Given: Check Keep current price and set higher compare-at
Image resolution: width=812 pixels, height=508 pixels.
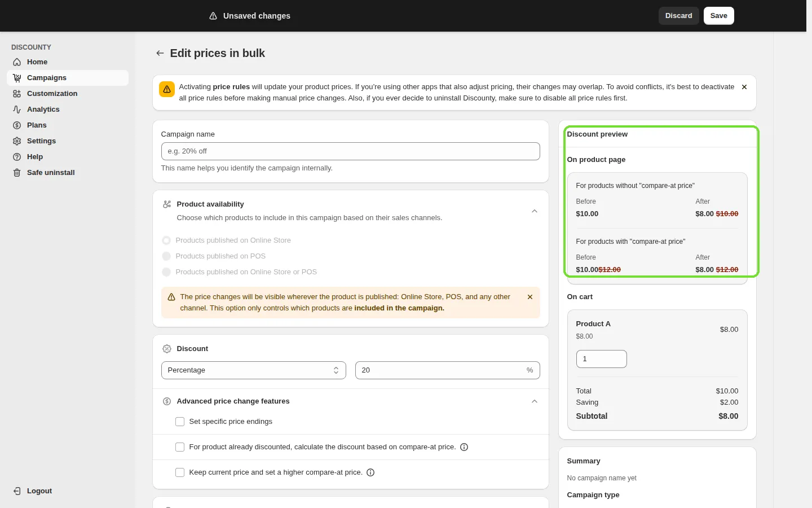Looking at the screenshot, I should point(180,472).
